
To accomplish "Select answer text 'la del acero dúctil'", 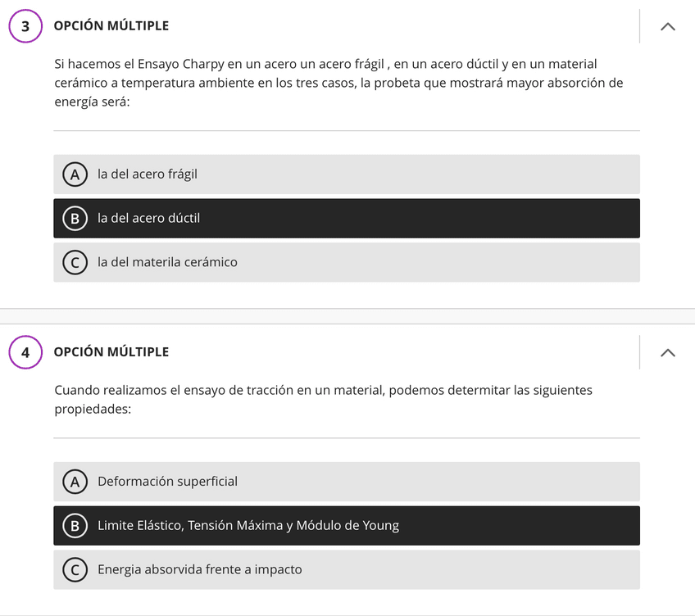I will click(148, 219).
